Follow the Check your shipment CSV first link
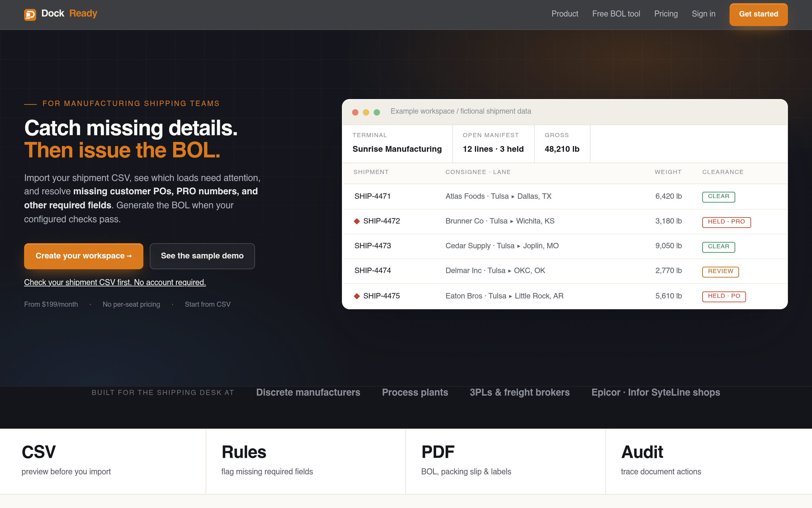The image size is (812, 508). (x=115, y=283)
